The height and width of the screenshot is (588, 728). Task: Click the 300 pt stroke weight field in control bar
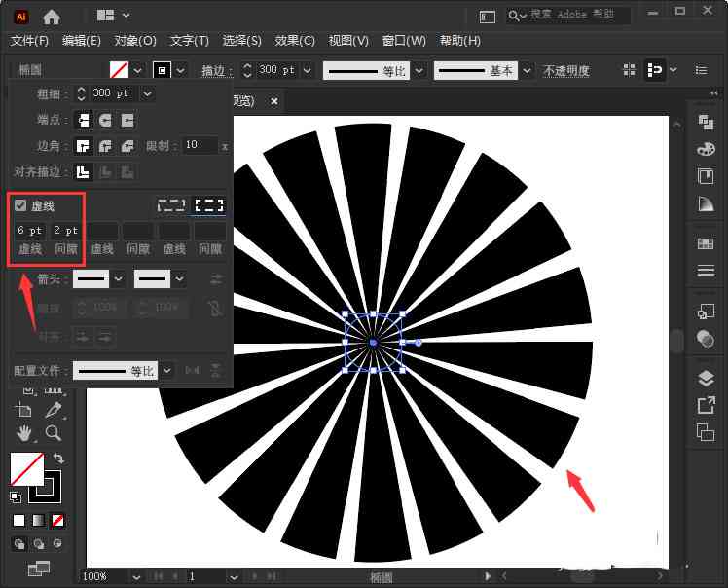[276, 70]
